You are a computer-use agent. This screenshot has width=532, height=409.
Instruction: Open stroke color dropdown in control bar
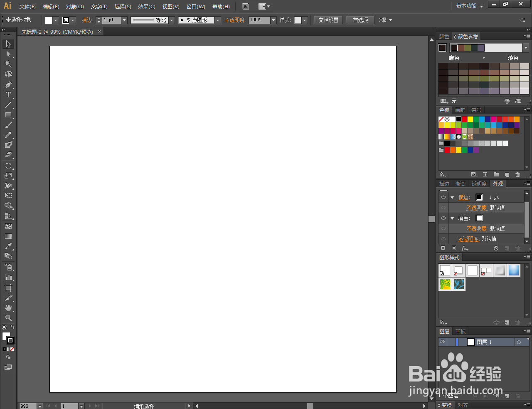73,20
